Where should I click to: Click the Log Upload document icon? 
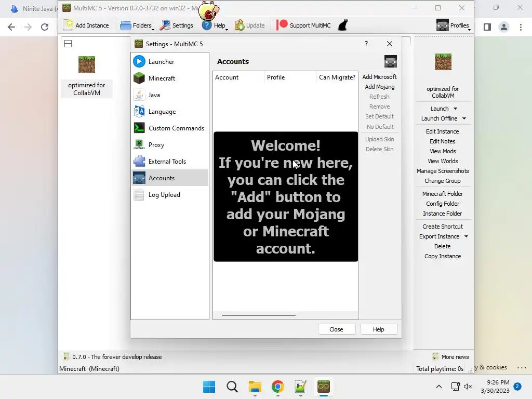pos(139,194)
